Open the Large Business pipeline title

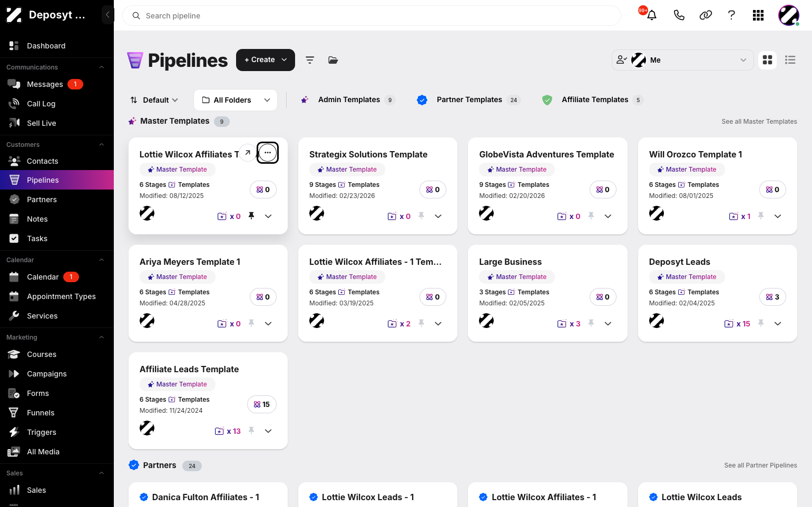point(510,262)
